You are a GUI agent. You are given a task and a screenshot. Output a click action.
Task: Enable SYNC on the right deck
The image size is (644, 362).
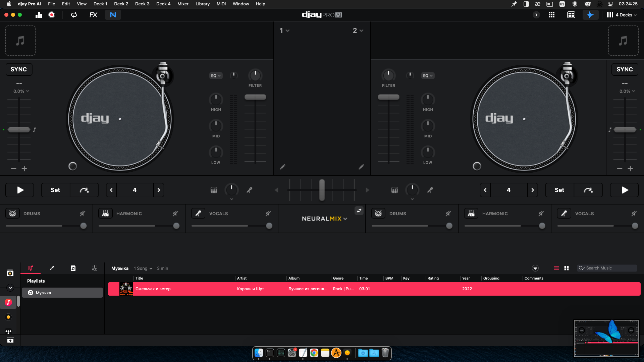coord(625,69)
